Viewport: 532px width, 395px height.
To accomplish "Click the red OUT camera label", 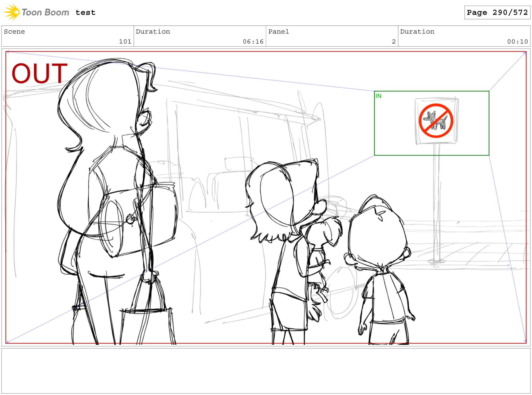I will pyautogui.click(x=39, y=74).
